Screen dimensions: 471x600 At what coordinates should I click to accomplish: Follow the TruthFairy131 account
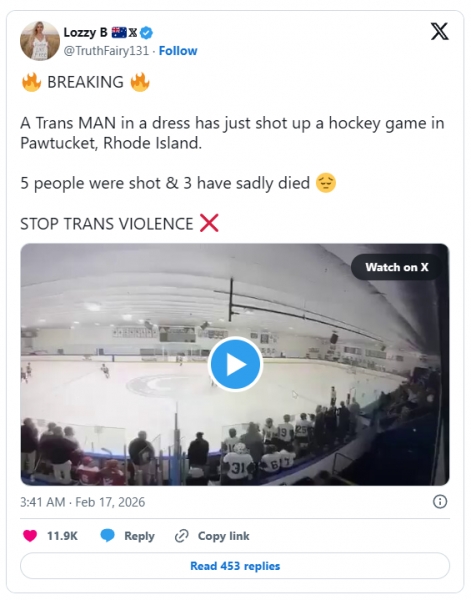[x=178, y=51]
